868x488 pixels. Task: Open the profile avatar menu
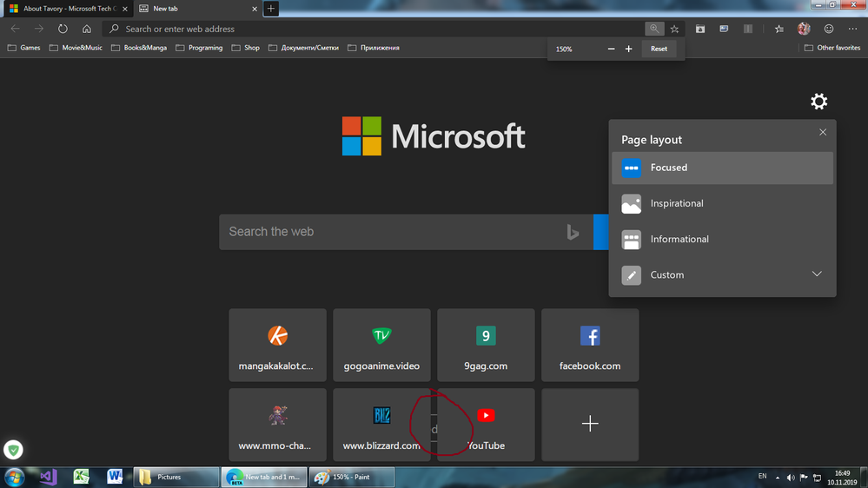pos(804,29)
